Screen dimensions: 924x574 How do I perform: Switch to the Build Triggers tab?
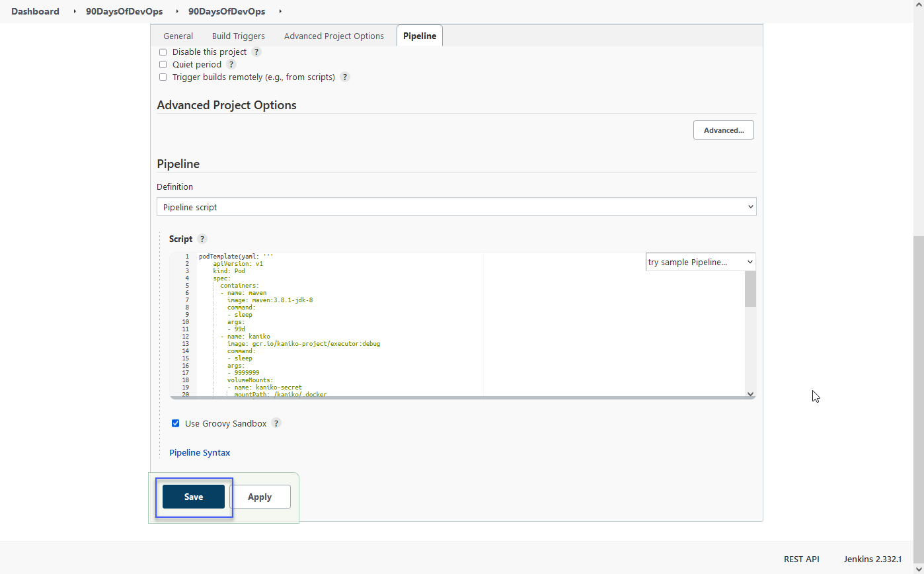[x=238, y=36]
